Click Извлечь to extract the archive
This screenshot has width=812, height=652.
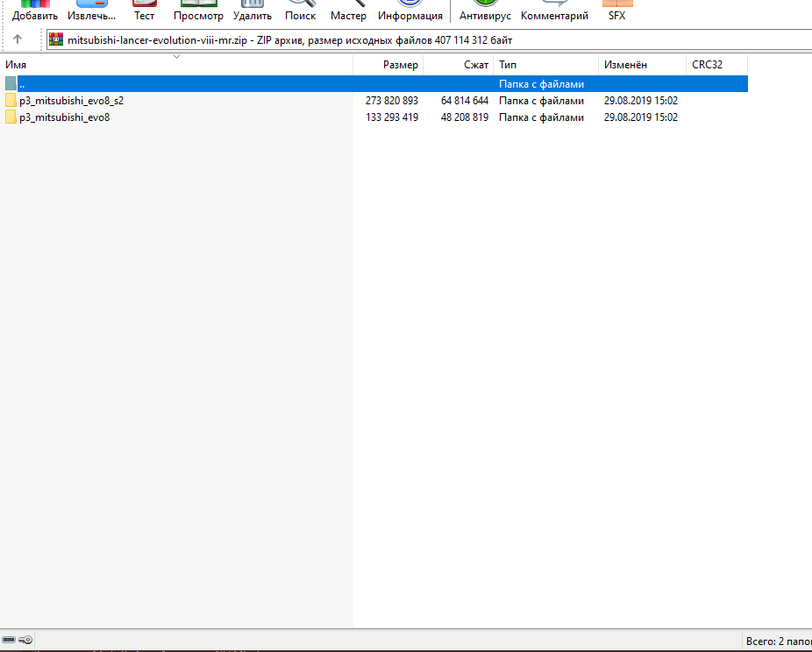pyautogui.click(x=92, y=11)
